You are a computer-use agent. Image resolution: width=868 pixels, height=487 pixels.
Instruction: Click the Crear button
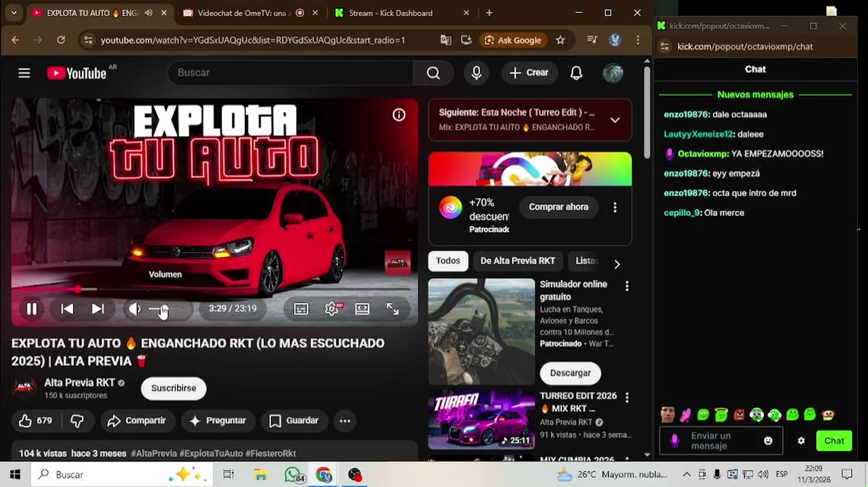point(529,73)
